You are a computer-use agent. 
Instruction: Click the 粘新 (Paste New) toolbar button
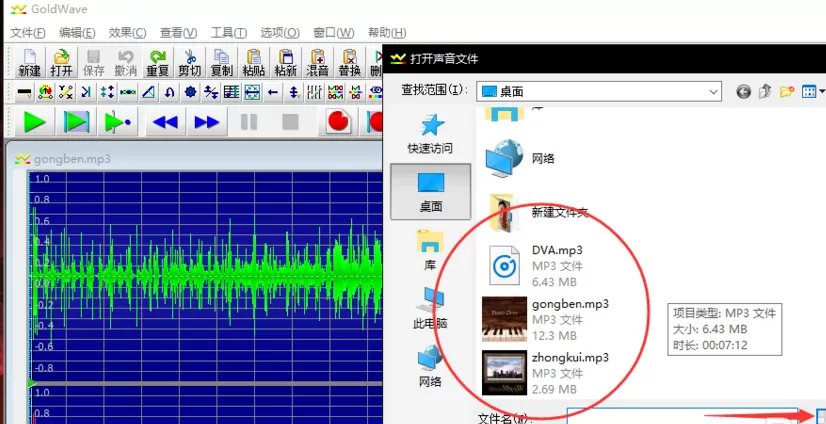286,63
